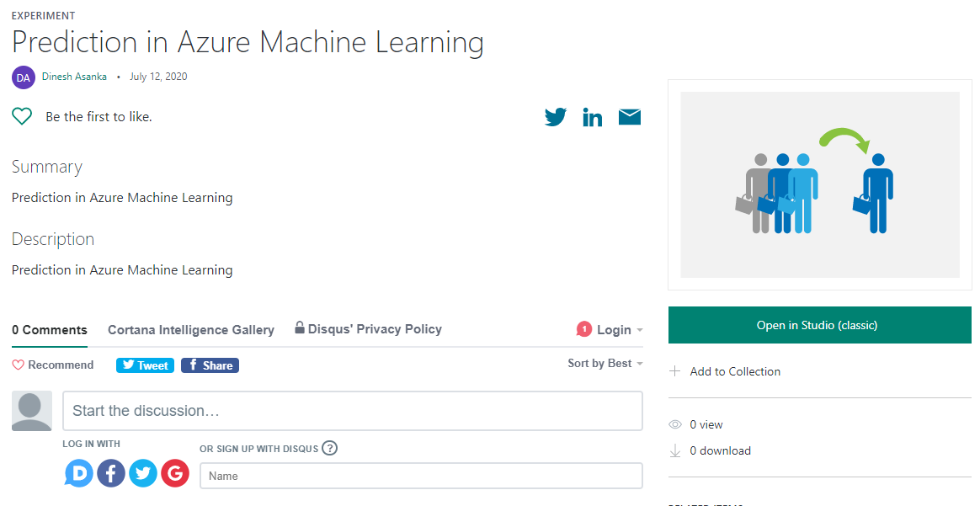Click the experiment preview thumbnail image
Image resolution: width=980 pixels, height=506 pixels.
point(820,184)
